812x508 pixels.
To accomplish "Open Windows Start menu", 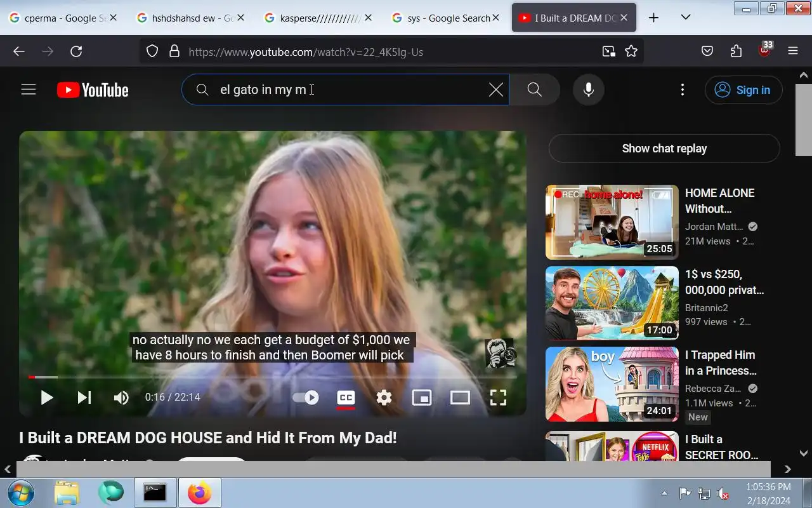I will click(20, 493).
